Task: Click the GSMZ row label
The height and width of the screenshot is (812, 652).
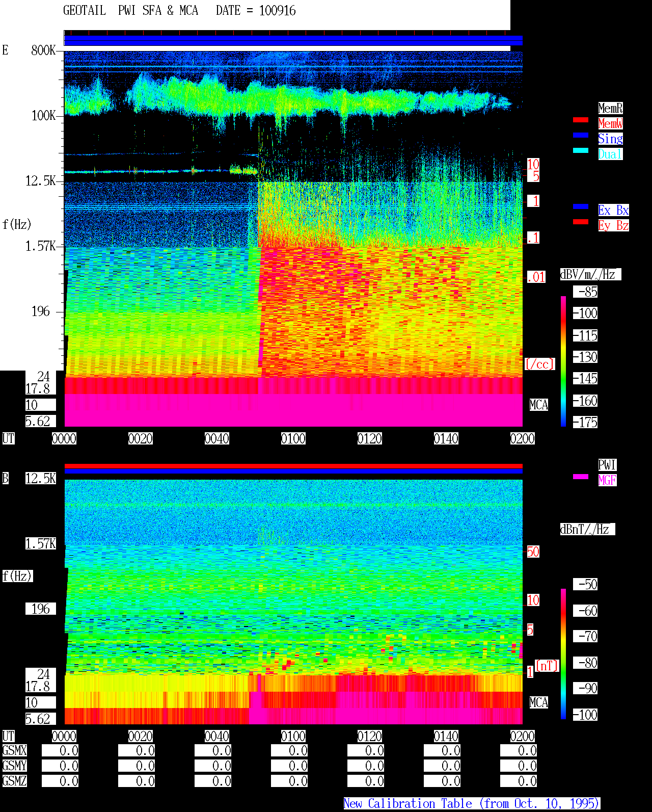Action: (15, 781)
